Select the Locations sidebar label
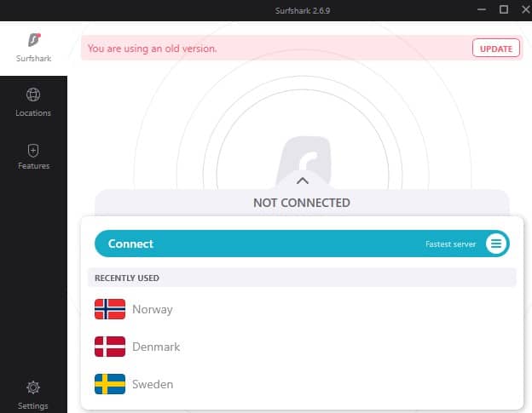532x413 pixels. 33,112
